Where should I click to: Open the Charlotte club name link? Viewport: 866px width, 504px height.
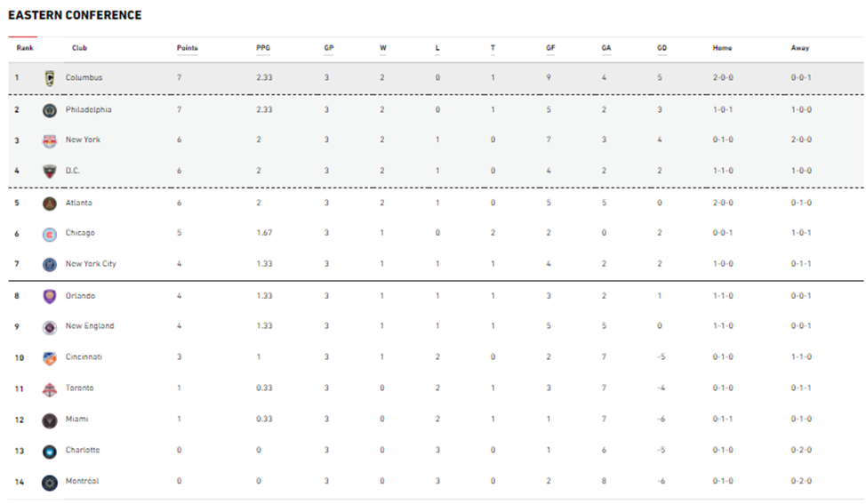coord(83,450)
